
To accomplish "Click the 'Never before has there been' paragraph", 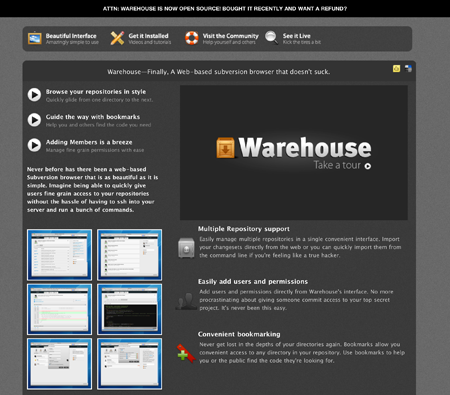I will pyautogui.click(x=92, y=190).
